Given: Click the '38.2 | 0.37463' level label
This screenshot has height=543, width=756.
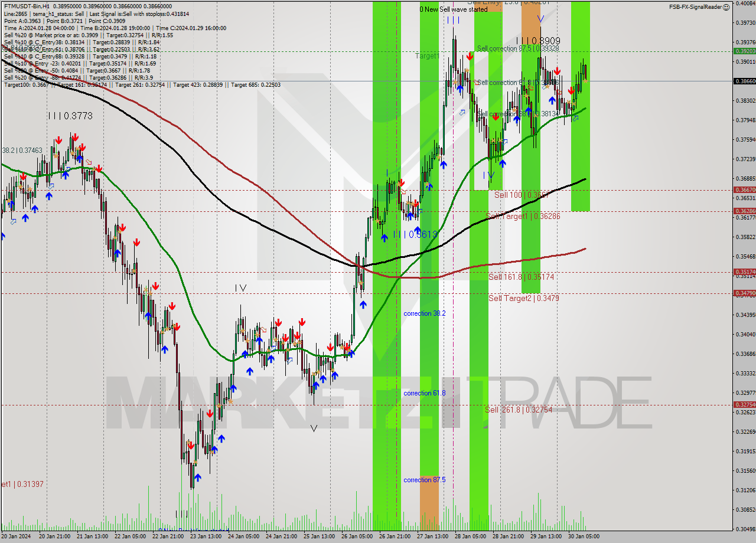Looking at the screenshot, I should point(22,151).
